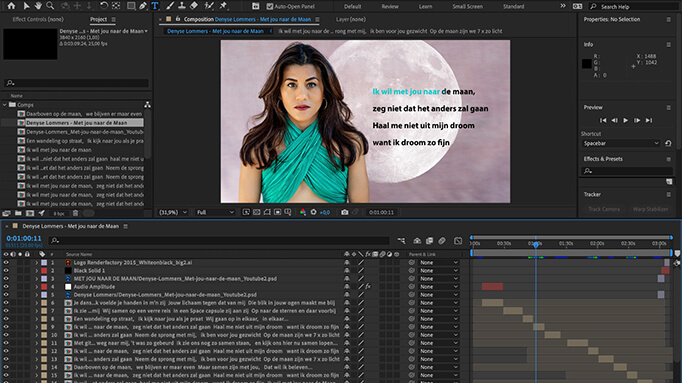Expand layer 1 Logo Renderfactory properties

37,263
